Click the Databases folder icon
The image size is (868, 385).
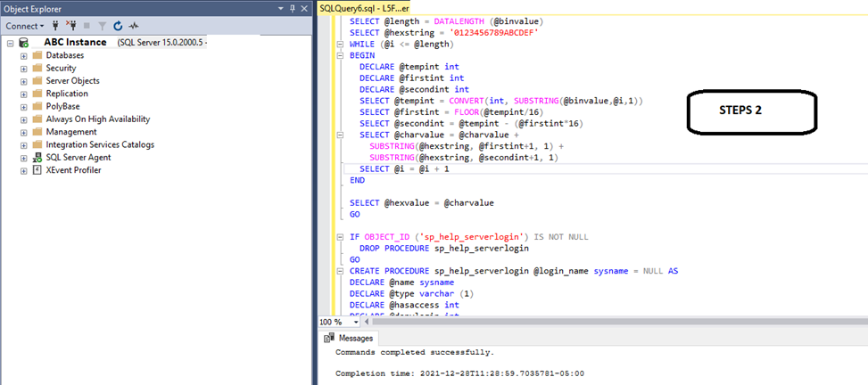coord(37,55)
